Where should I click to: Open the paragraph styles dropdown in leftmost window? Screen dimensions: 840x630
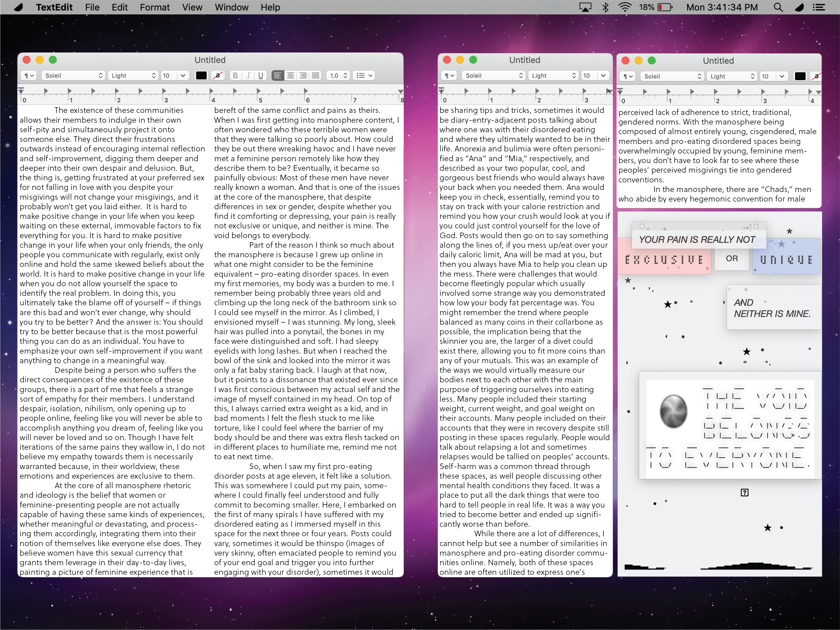pyautogui.click(x=28, y=76)
